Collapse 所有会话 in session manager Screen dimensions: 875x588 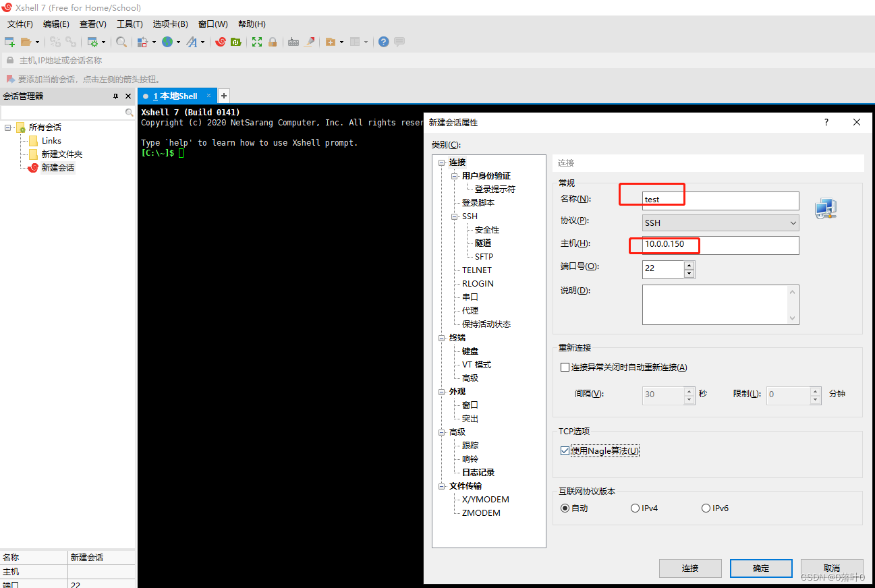pyautogui.click(x=8, y=127)
